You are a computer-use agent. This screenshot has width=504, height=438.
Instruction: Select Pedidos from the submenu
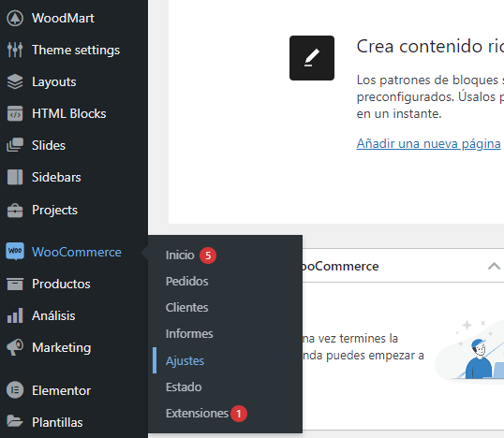[186, 282]
